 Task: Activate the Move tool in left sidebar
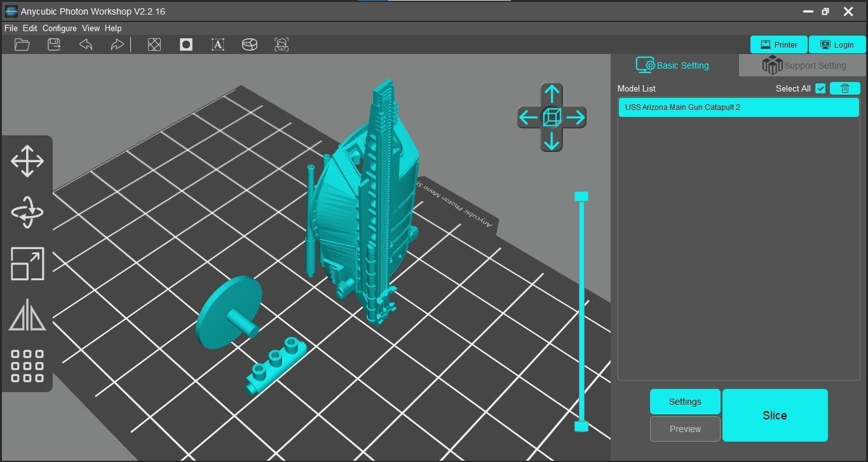pos(27,161)
